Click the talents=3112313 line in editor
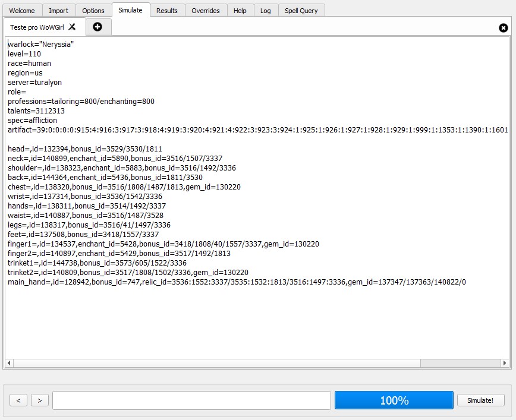516x420 pixels. coord(36,111)
